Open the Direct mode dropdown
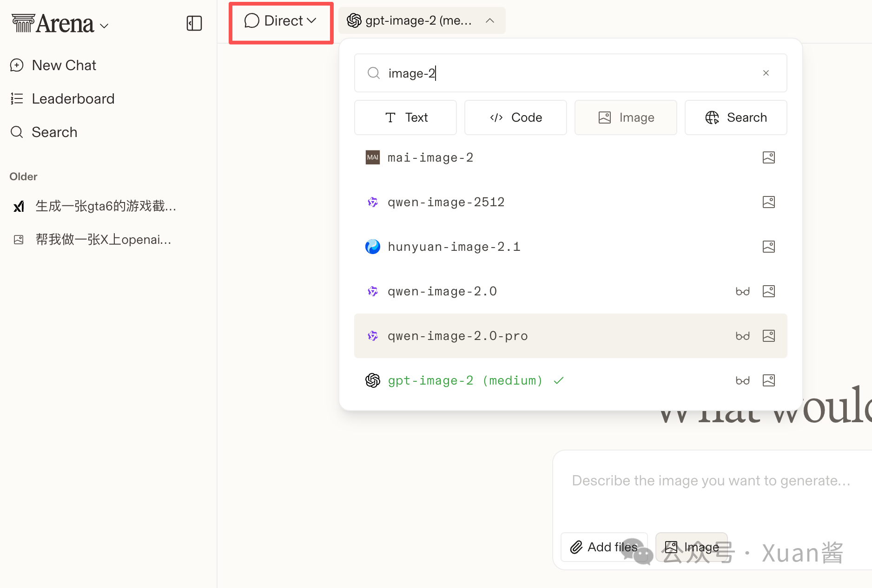 (281, 21)
